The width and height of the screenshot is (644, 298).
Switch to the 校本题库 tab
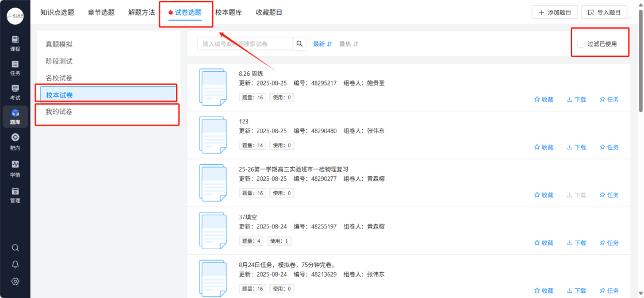point(228,12)
